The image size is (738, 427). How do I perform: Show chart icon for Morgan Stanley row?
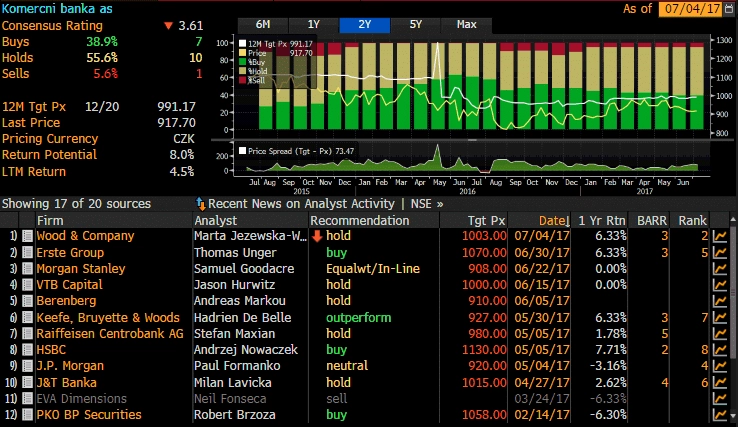click(x=720, y=268)
